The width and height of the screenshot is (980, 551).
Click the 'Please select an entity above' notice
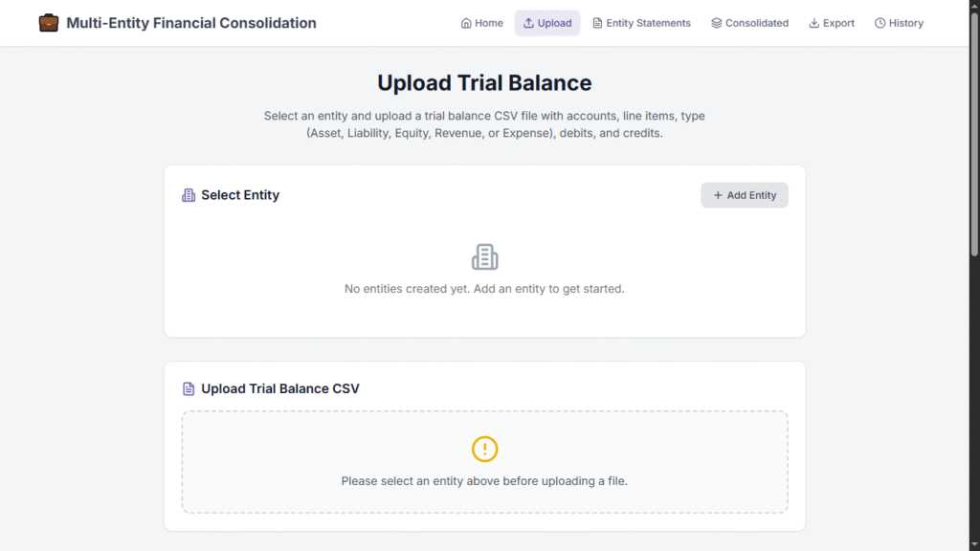(x=484, y=481)
